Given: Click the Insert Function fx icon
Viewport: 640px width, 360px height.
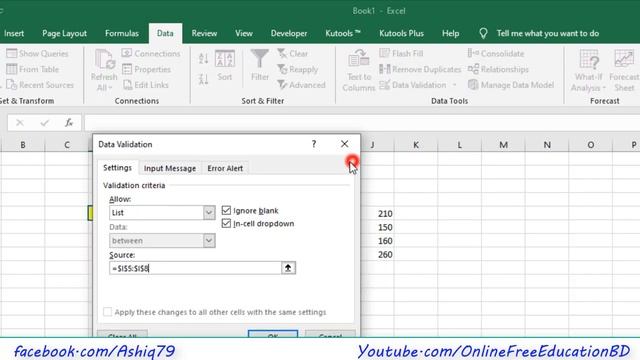Looking at the screenshot, I should 69,122.
